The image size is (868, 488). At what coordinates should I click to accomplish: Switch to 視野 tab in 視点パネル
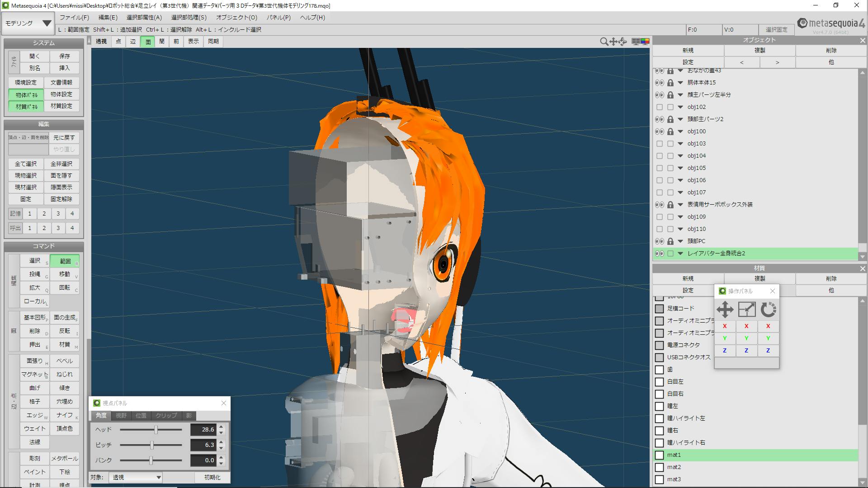pyautogui.click(x=121, y=416)
